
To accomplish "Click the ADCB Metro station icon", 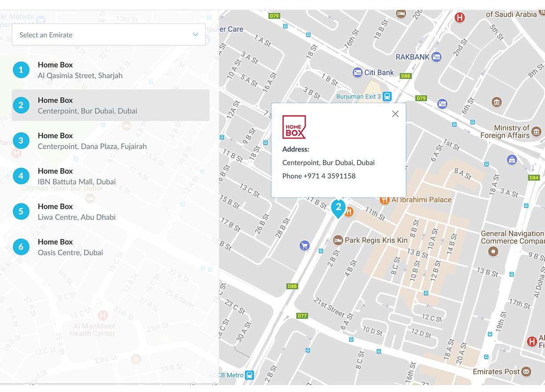I will click(x=249, y=375).
